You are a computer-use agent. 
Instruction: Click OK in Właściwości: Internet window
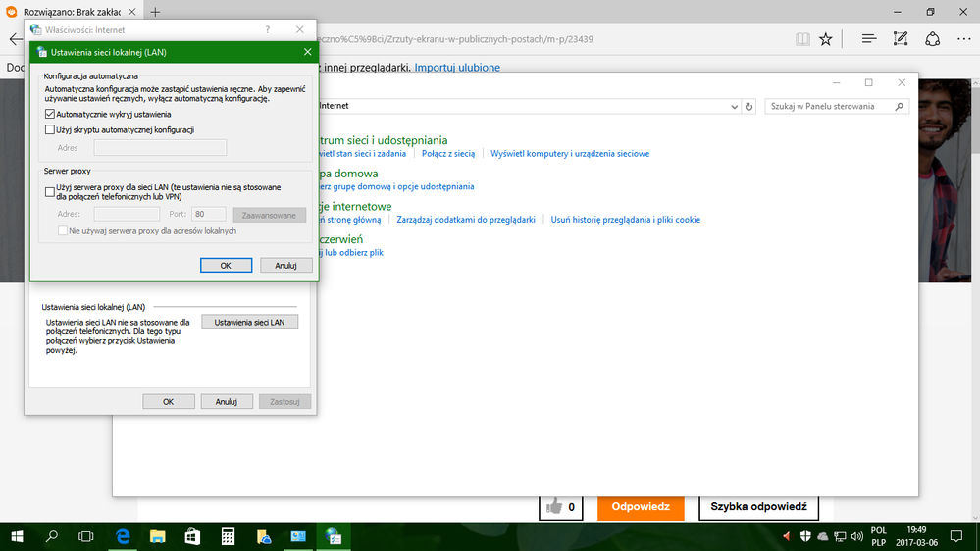[169, 402]
